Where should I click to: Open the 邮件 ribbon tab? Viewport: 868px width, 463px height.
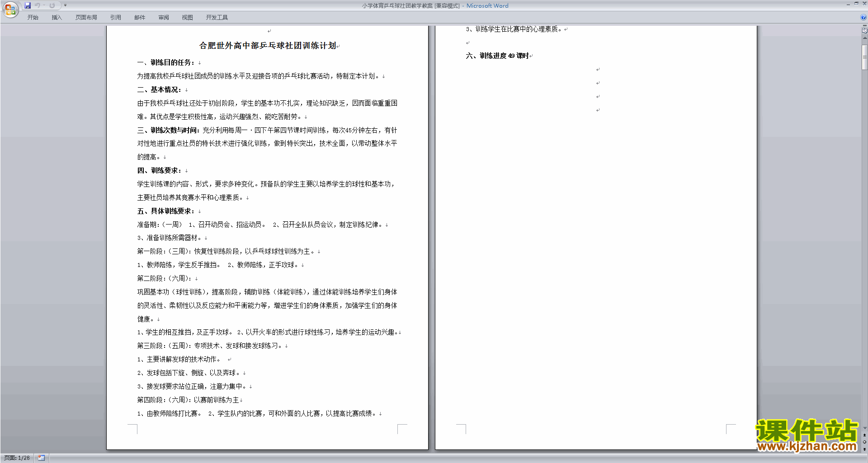pyautogui.click(x=140, y=18)
